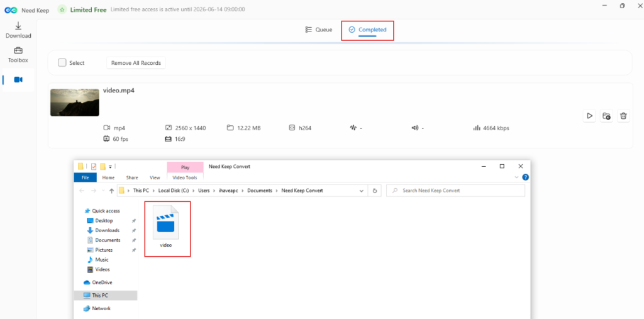644x319 pixels.
Task: Click the 4664 kbps bitrate value
Action: [496, 128]
